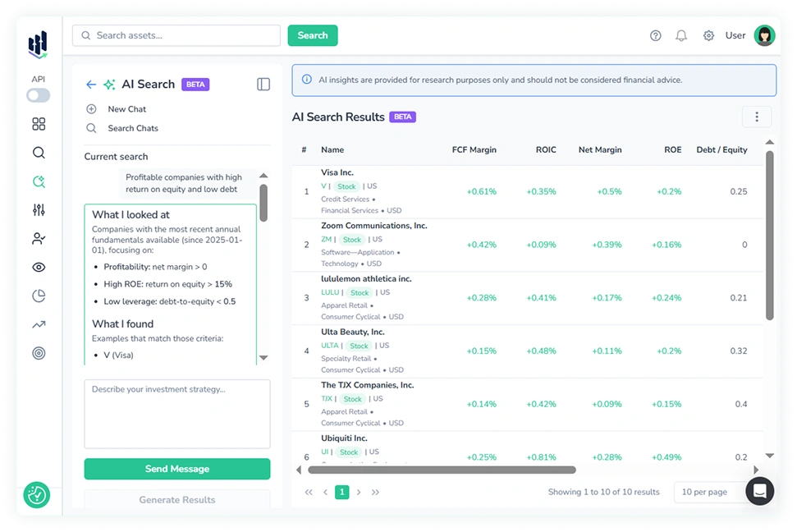797x532 pixels.
Task: Click the User label in header
Action: pyautogui.click(x=735, y=35)
